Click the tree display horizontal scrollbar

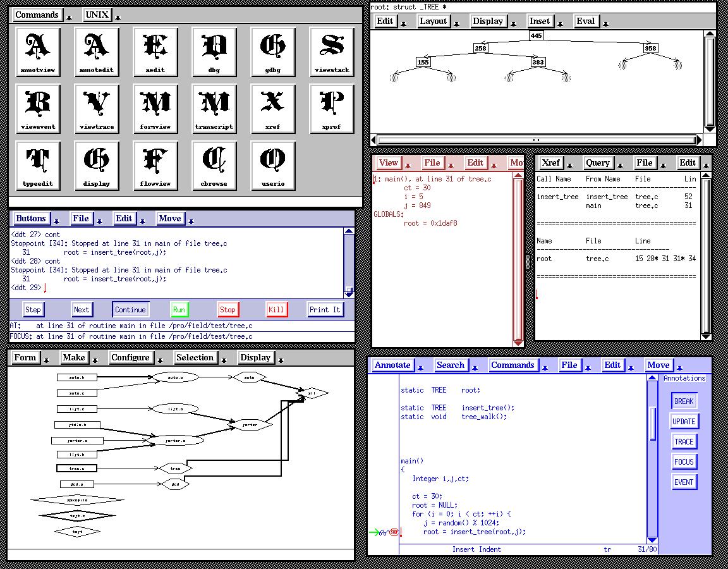click(536, 140)
